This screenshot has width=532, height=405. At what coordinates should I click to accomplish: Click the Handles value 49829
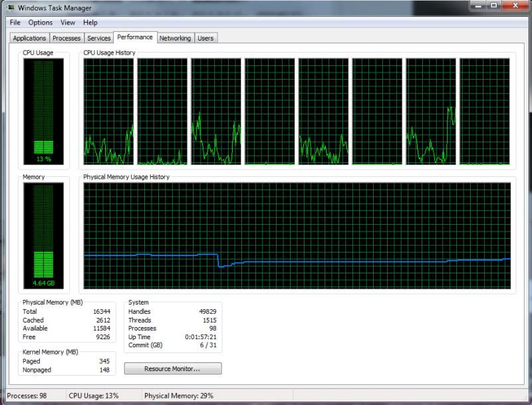click(x=207, y=311)
